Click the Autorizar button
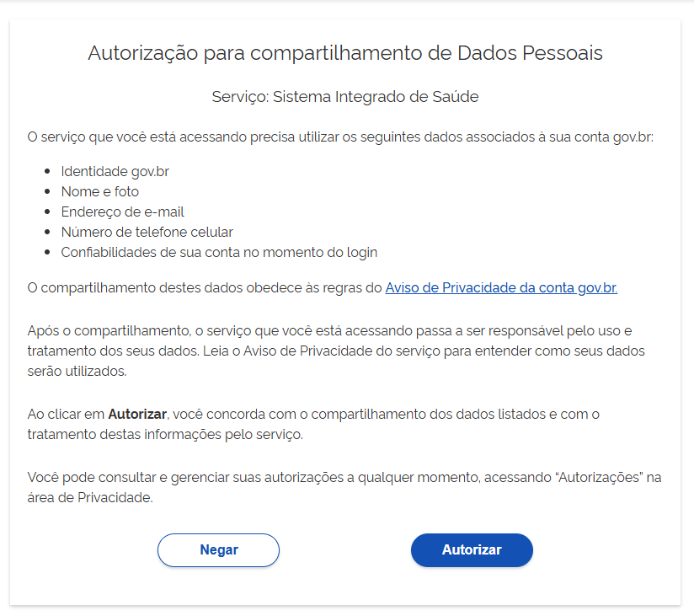694x616 pixels. coord(472,550)
